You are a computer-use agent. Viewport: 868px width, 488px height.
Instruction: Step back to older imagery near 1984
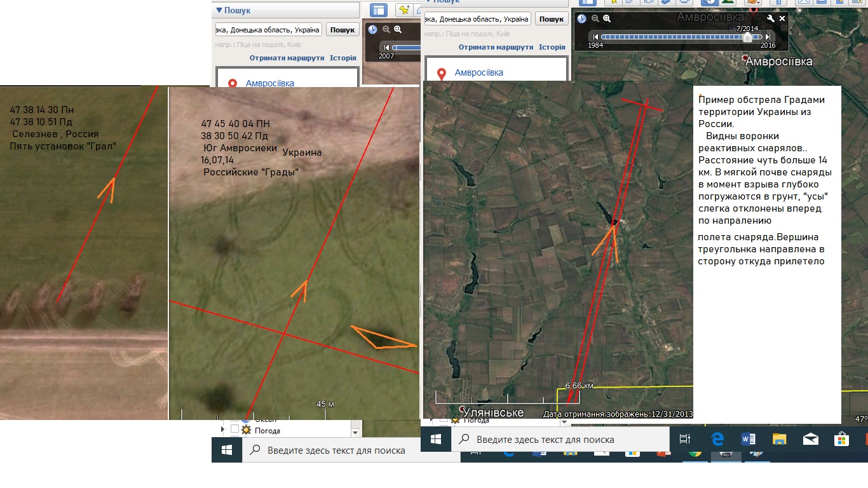click(x=596, y=37)
